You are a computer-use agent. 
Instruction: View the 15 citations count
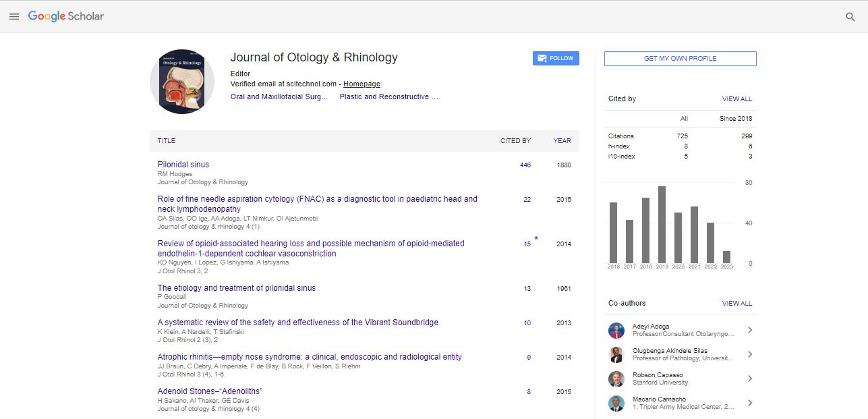pos(527,244)
